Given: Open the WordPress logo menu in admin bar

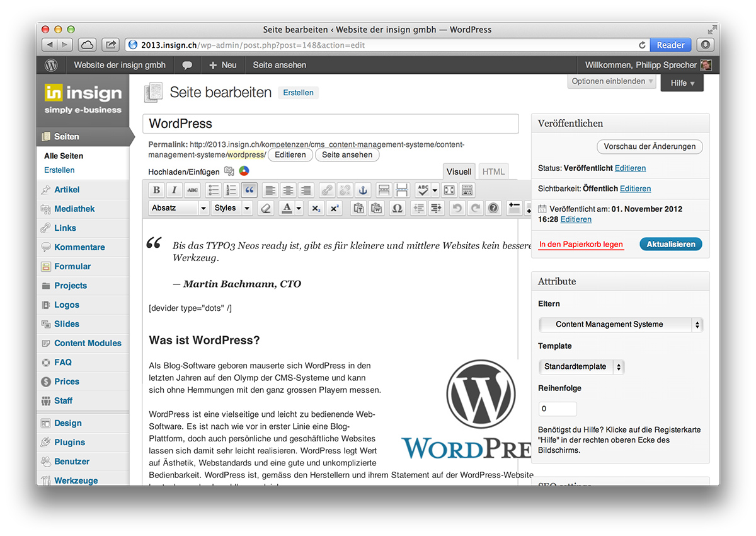Looking at the screenshot, I should [52, 65].
